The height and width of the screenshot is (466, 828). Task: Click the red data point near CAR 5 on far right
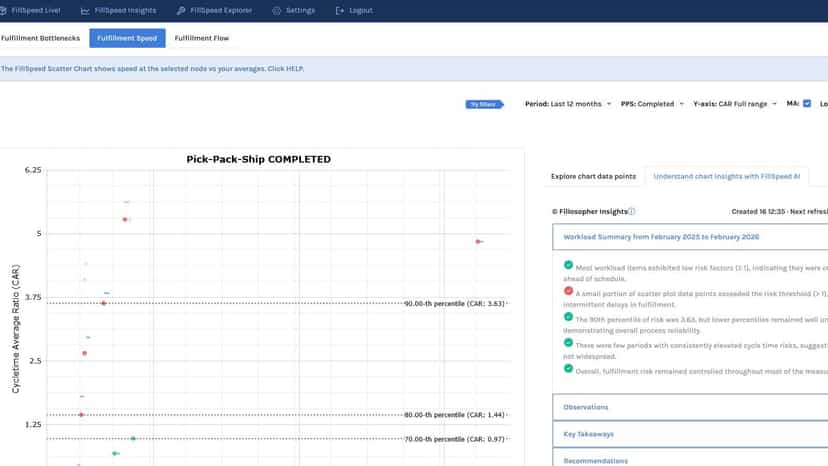tap(478, 241)
